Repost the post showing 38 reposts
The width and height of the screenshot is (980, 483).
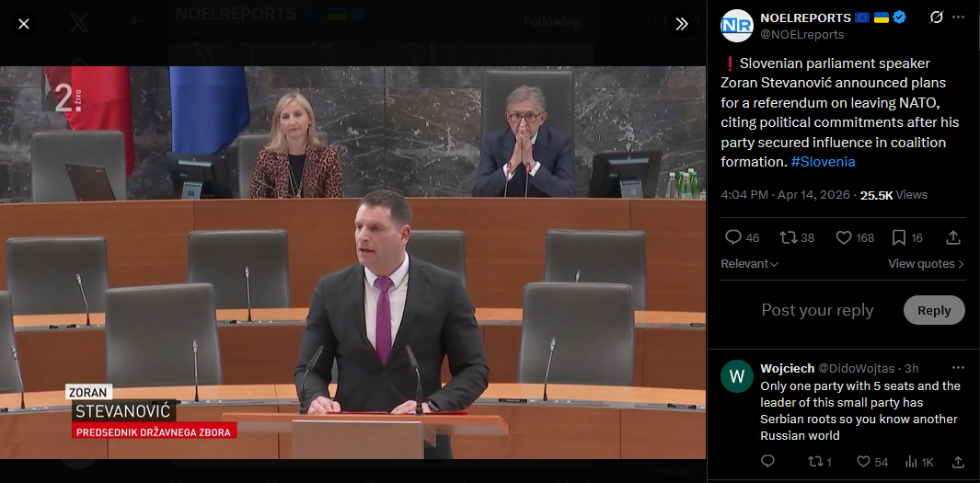797,237
